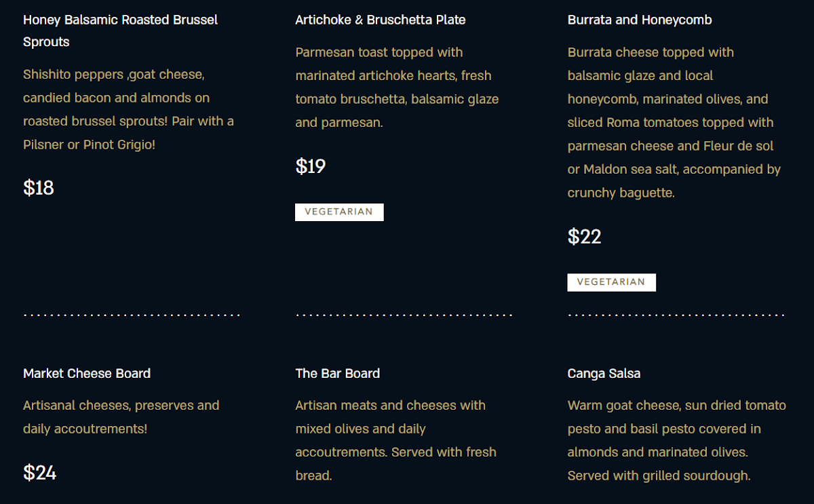
Task: Click the dotted divider below the $18 item
Action: tap(132, 315)
